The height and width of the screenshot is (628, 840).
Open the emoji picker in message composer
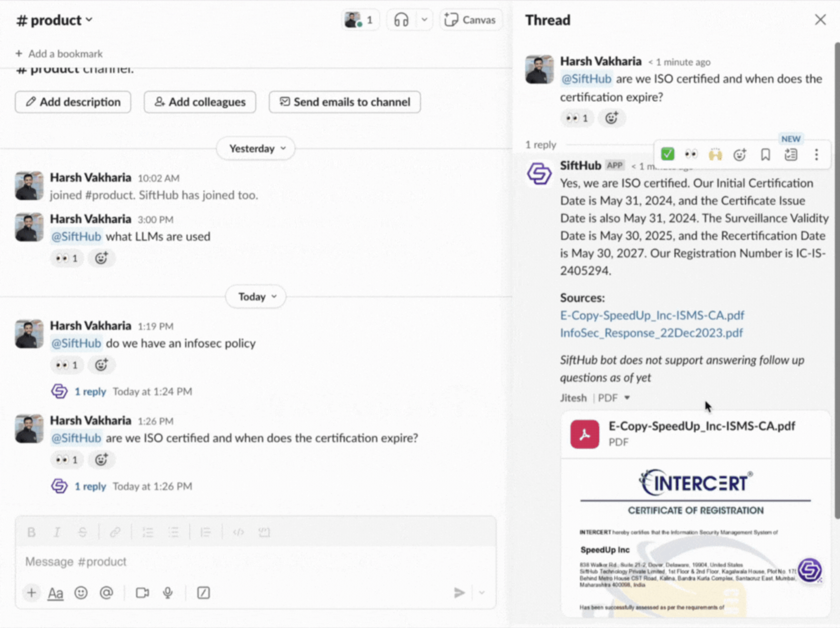(81, 593)
